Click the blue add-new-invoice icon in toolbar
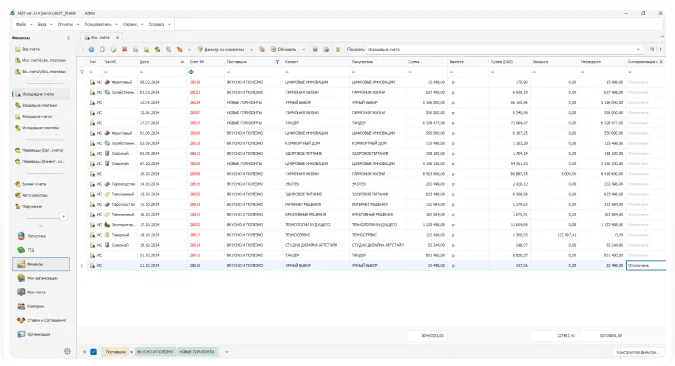675x366 pixels. [91, 50]
